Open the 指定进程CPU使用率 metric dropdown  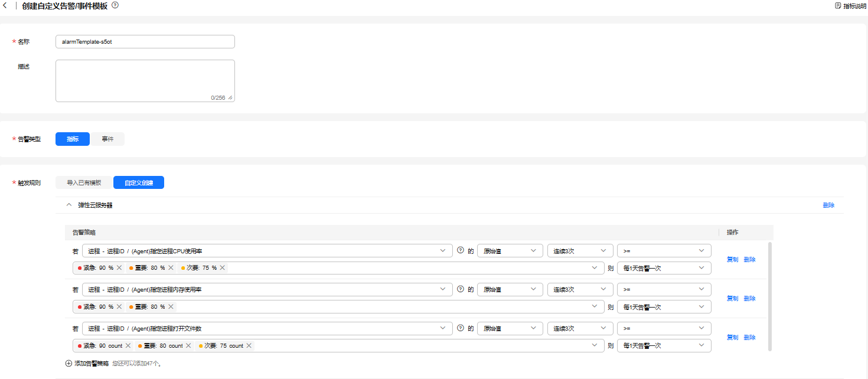267,251
